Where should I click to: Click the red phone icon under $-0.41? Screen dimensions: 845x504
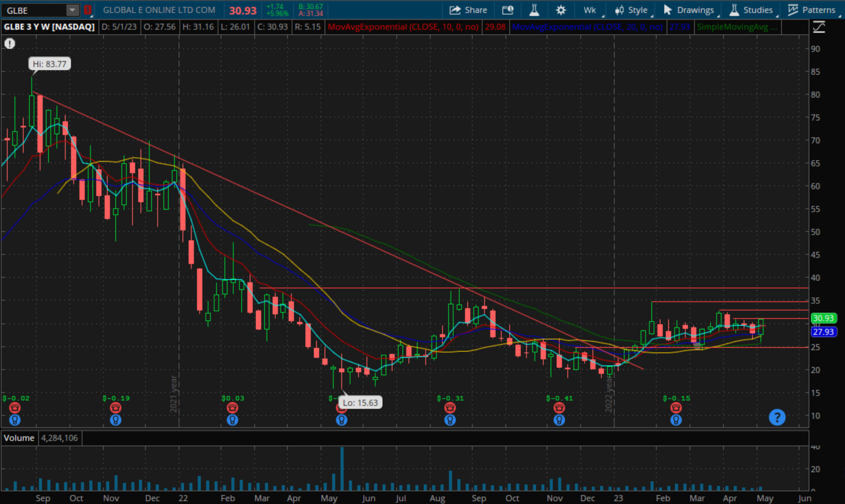(x=559, y=408)
